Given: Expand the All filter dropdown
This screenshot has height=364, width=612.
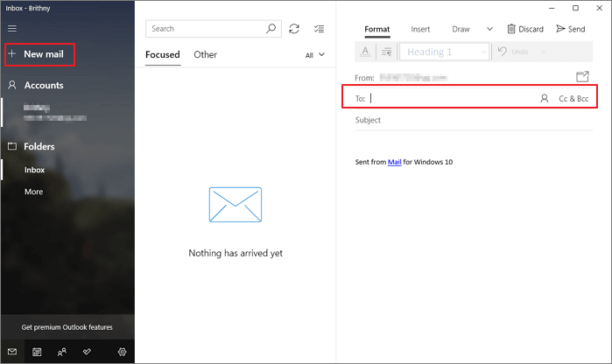Looking at the screenshot, I should pyautogui.click(x=315, y=55).
